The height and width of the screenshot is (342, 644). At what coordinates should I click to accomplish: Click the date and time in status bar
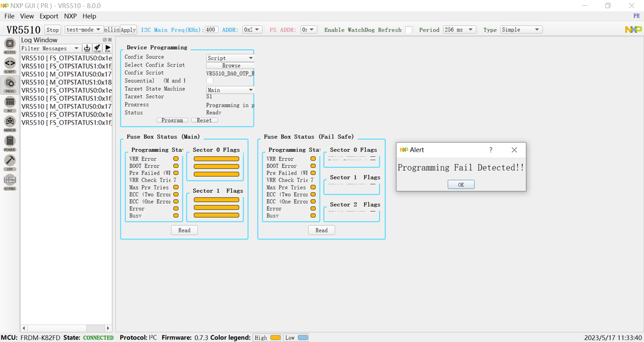coord(612,338)
